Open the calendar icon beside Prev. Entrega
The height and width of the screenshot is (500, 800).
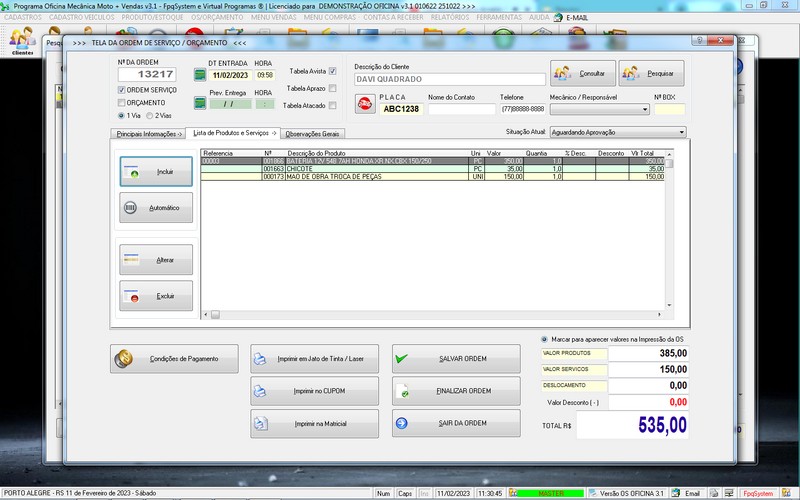tap(200, 103)
